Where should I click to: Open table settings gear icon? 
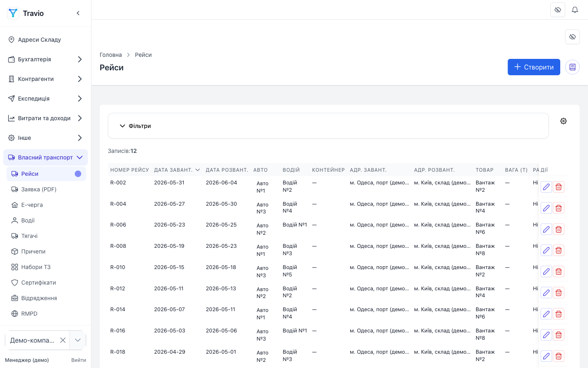pyautogui.click(x=563, y=121)
